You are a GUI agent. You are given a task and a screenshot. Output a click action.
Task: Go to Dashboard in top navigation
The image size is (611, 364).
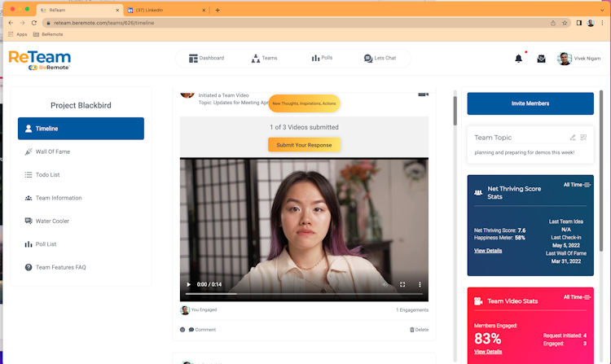pos(207,59)
